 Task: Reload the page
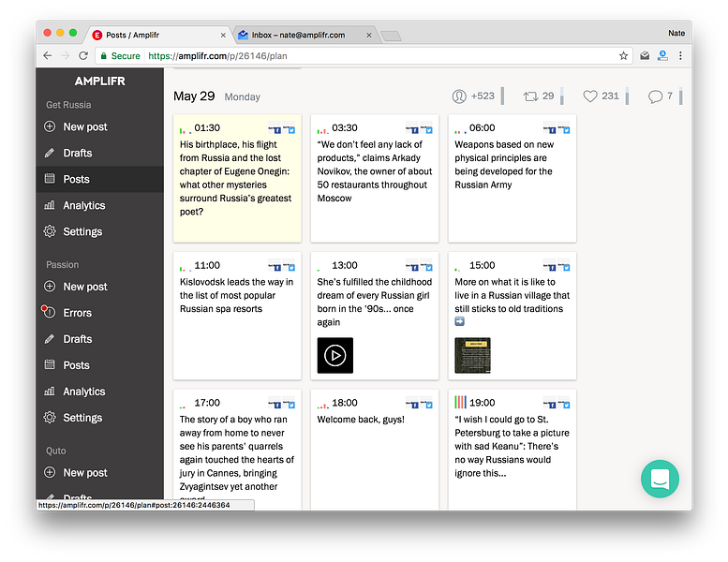(83, 55)
